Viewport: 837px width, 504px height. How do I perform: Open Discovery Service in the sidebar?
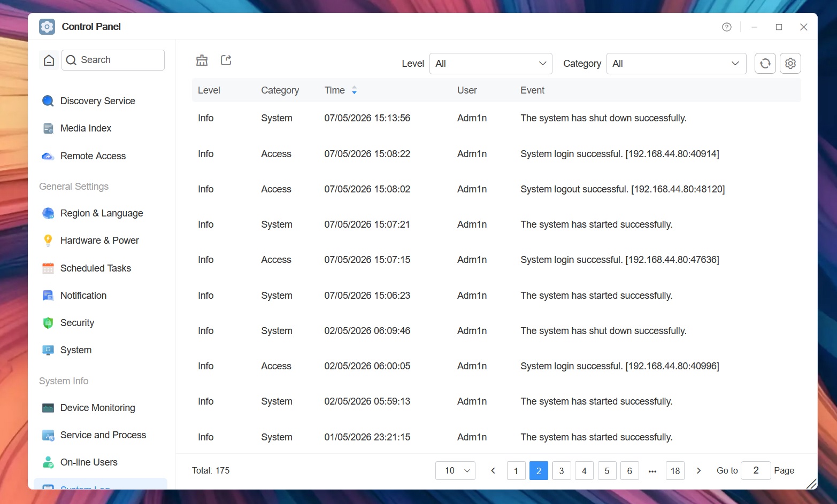pyautogui.click(x=98, y=101)
